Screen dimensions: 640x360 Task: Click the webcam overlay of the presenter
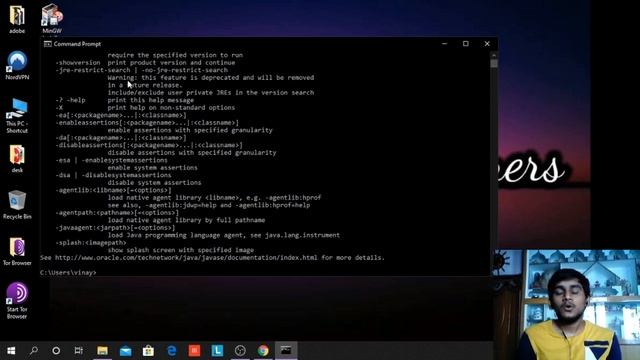coord(567,304)
